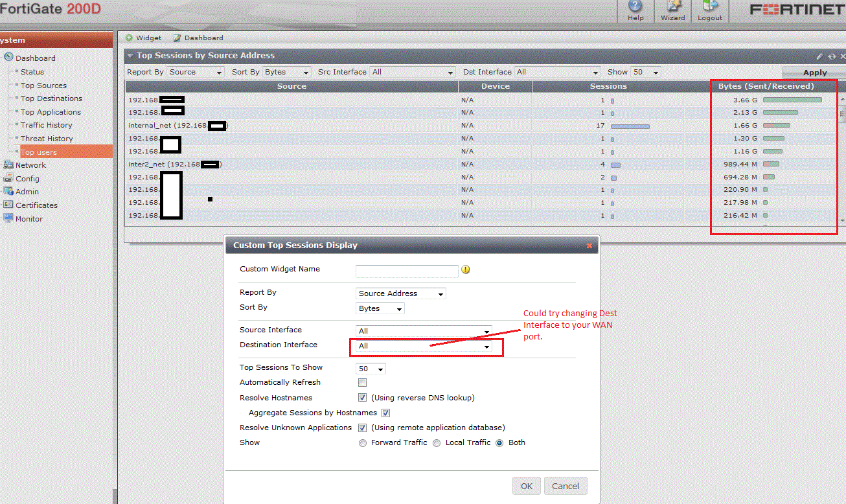Uncheck Aggregate Sessions by Hostnames
Screen dimensions: 846x504
pos(385,413)
